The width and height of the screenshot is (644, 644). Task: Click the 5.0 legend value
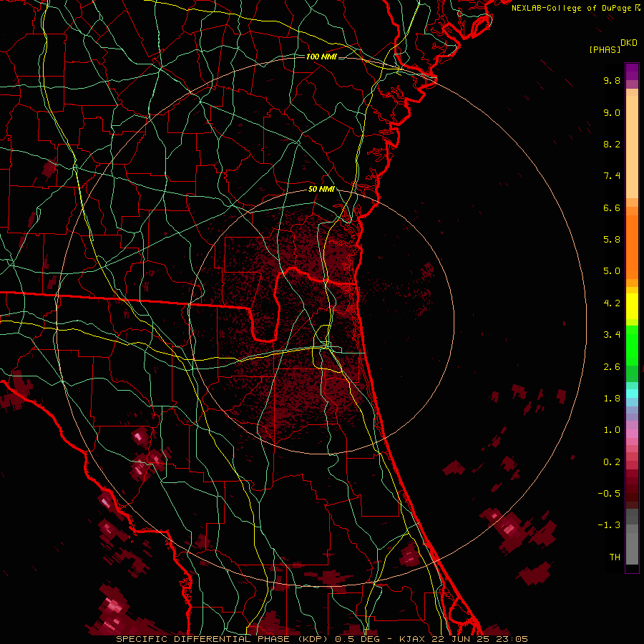coord(612,271)
